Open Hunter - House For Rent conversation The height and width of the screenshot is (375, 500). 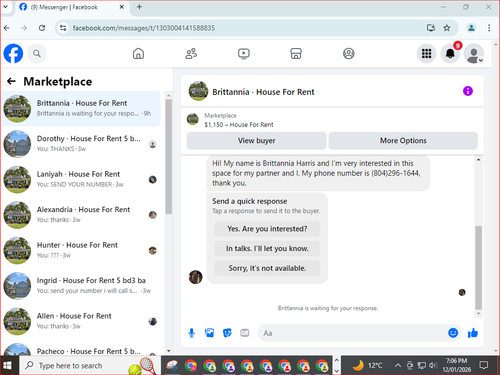point(81,251)
